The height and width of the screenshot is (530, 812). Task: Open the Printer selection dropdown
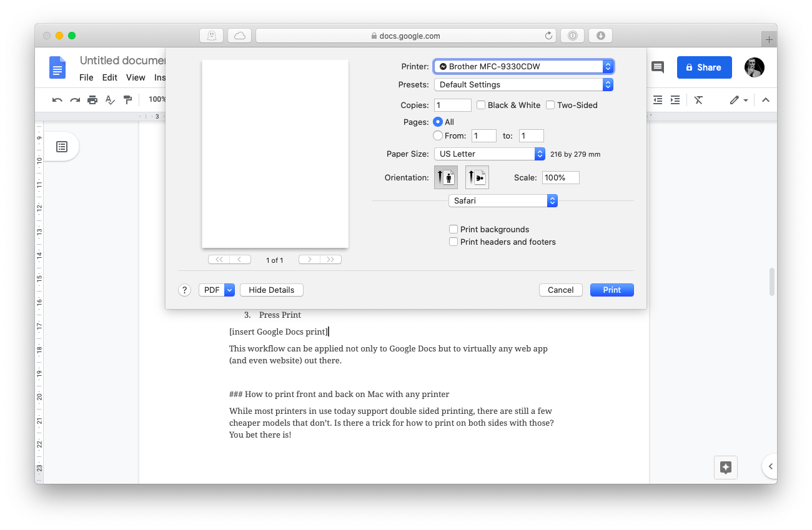(x=523, y=66)
